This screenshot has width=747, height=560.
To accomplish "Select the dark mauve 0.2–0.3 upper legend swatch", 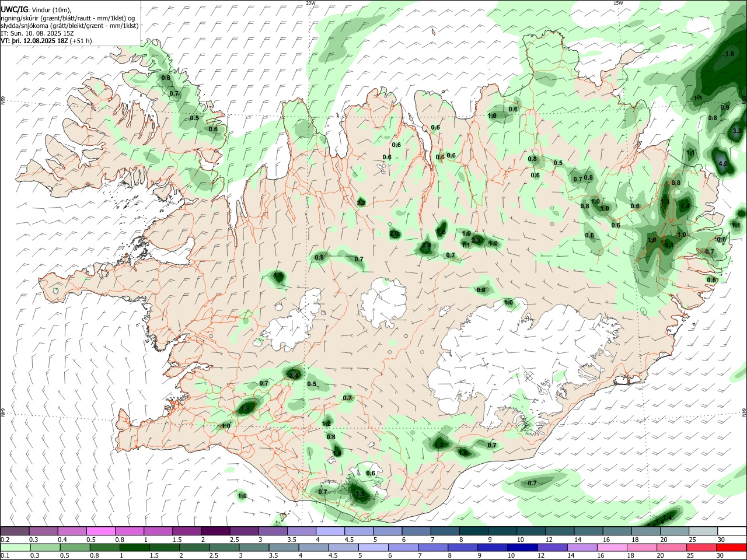I will [x=15, y=531].
